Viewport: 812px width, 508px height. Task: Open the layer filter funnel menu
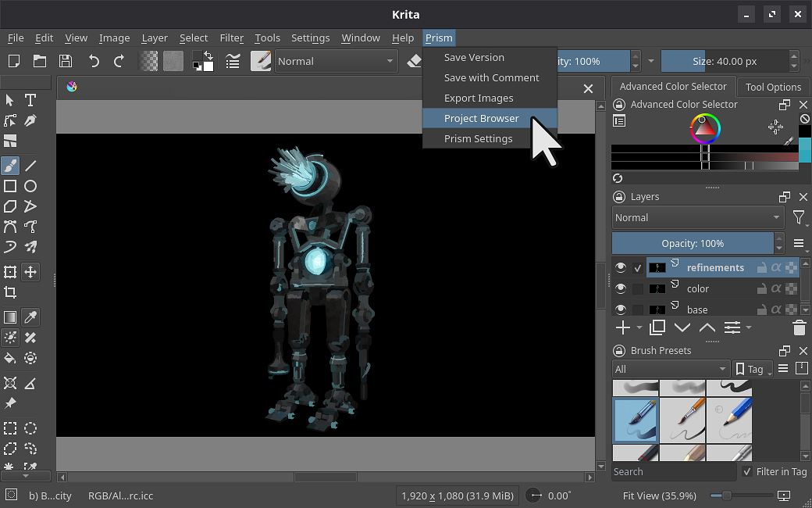[x=799, y=218]
